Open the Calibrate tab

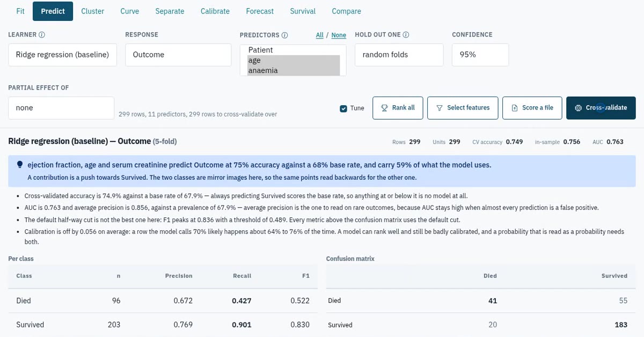tap(215, 11)
